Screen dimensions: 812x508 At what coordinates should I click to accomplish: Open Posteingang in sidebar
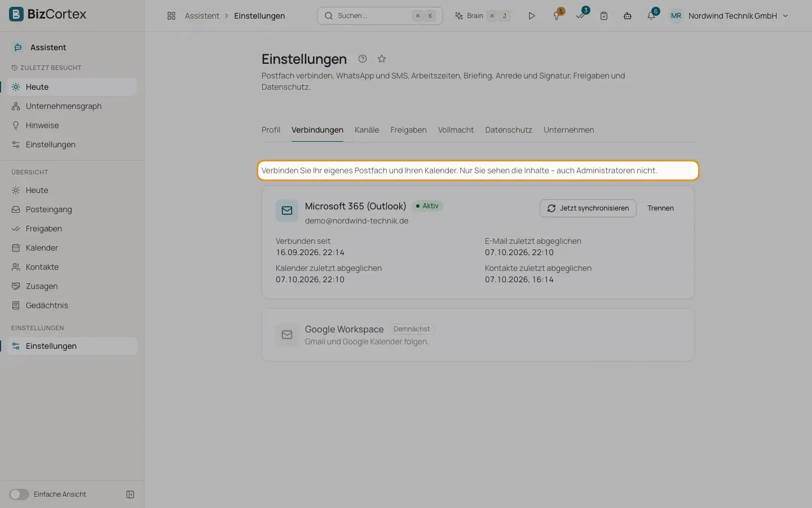coord(72,209)
